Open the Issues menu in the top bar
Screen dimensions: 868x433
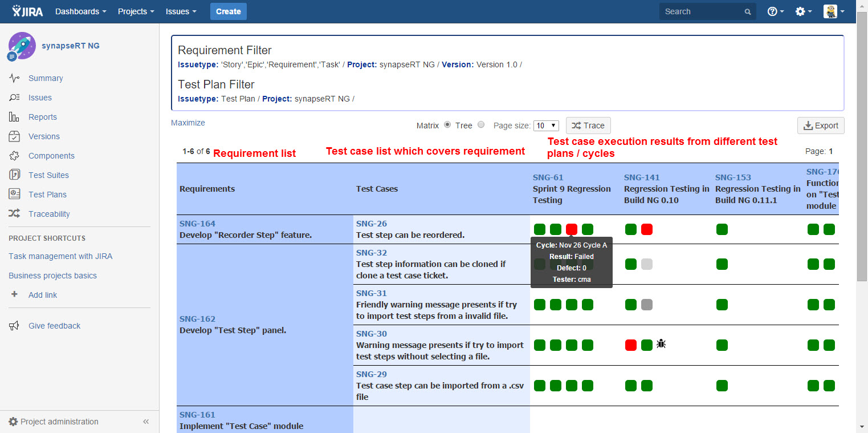tap(181, 11)
